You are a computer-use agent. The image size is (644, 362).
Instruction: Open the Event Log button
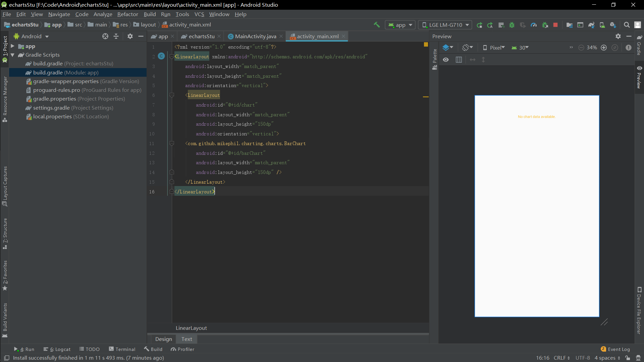615,349
